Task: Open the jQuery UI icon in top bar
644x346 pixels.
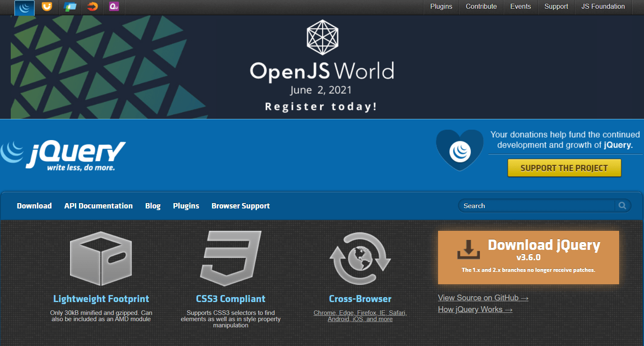Action: [47, 7]
